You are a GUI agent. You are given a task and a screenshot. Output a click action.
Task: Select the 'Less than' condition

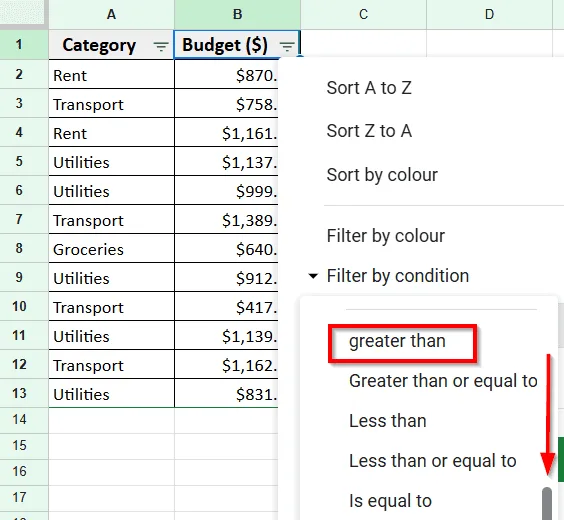388,421
